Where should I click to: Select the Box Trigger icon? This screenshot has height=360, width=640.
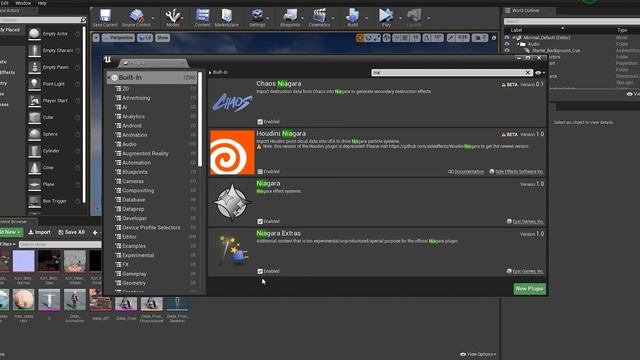click(x=34, y=201)
